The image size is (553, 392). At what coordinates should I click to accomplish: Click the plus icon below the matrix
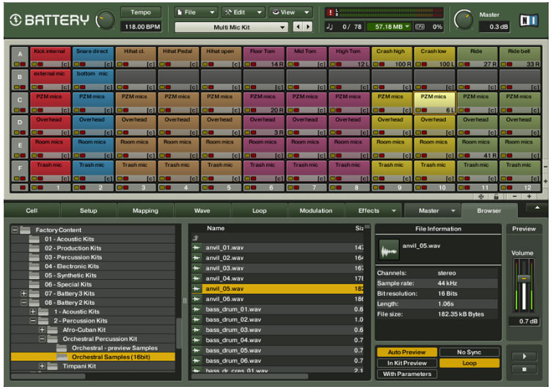529,196
